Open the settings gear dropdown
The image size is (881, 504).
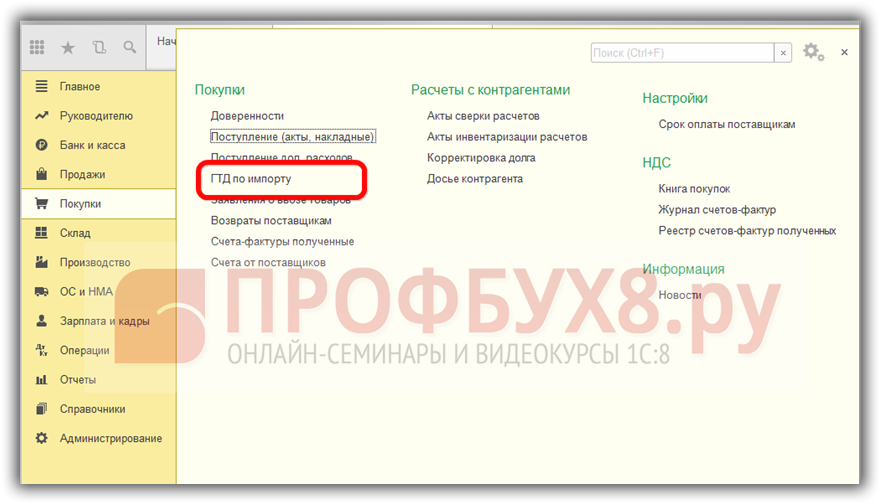tap(813, 52)
